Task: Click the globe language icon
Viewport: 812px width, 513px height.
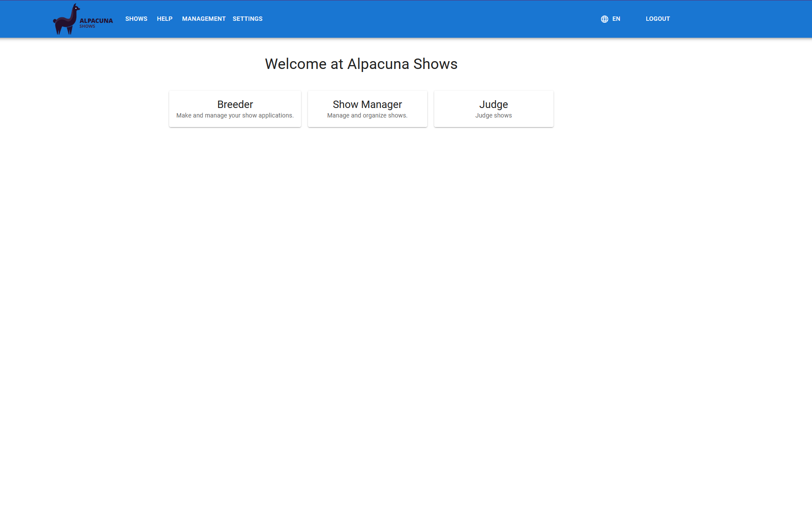Action: pos(604,19)
